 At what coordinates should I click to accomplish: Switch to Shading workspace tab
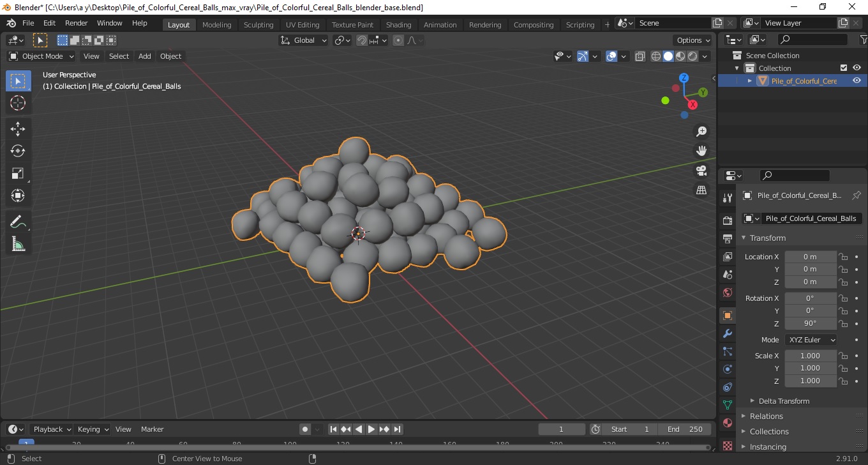pos(398,24)
